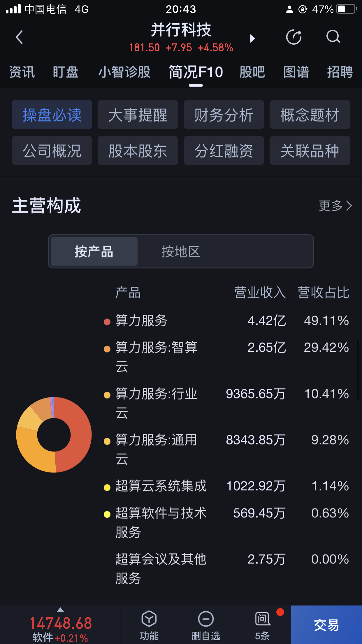Open the 功能 cube icon
The height and width of the screenshot is (644, 362).
pos(149,619)
